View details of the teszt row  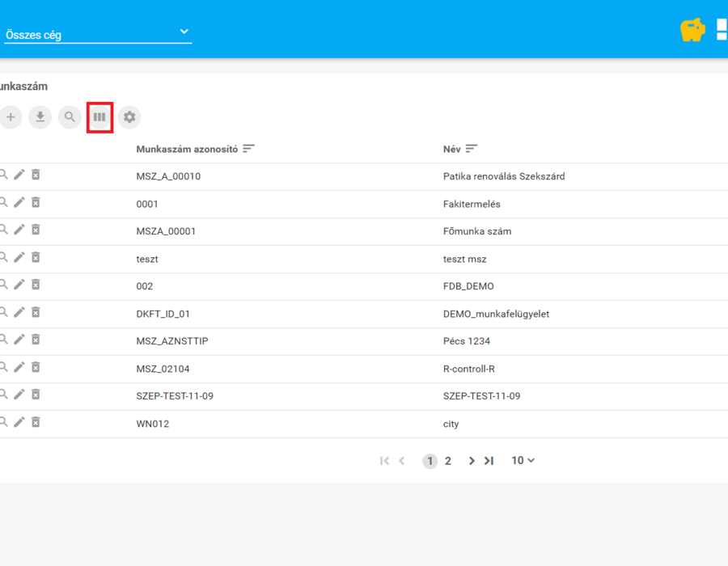tap(3, 257)
